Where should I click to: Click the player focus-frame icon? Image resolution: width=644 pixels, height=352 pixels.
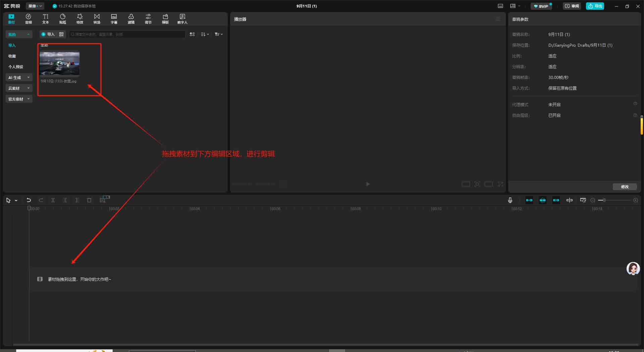(477, 184)
